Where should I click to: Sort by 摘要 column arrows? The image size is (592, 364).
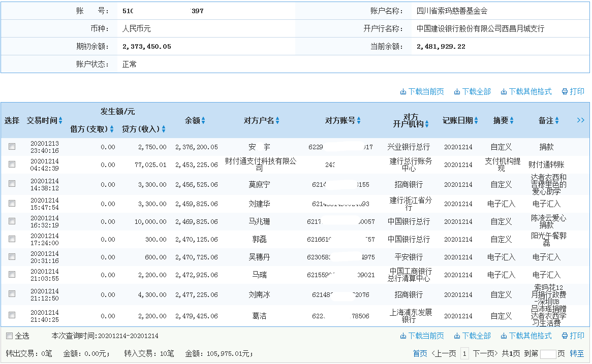512,121
